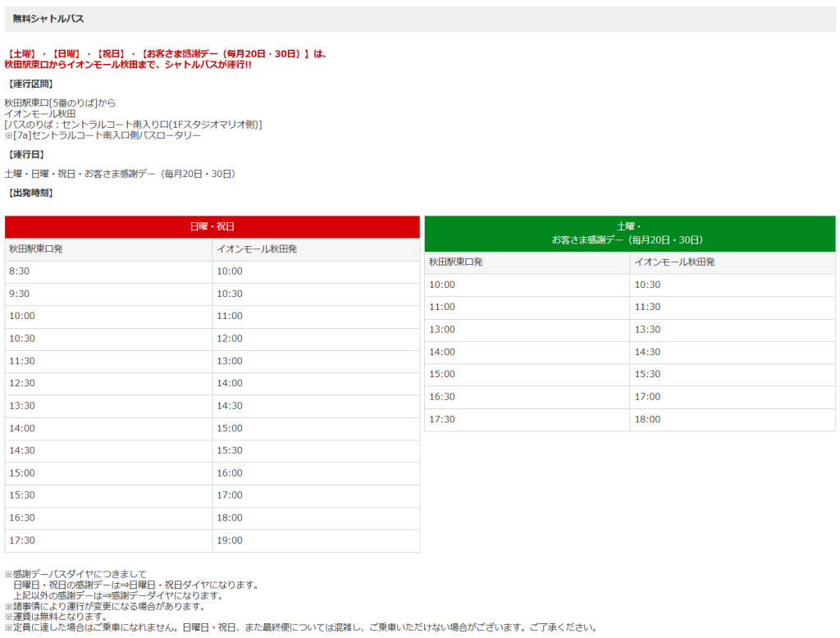Click 10:30 mall departure beside 9:30 row
The width and height of the screenshot is (840, 638).
(x=230, y=294)
